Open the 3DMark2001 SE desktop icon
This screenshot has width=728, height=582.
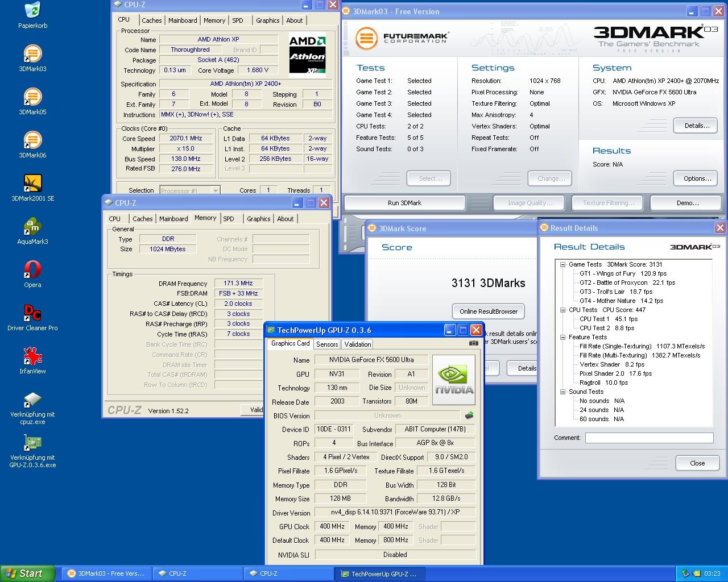(32, 184)
